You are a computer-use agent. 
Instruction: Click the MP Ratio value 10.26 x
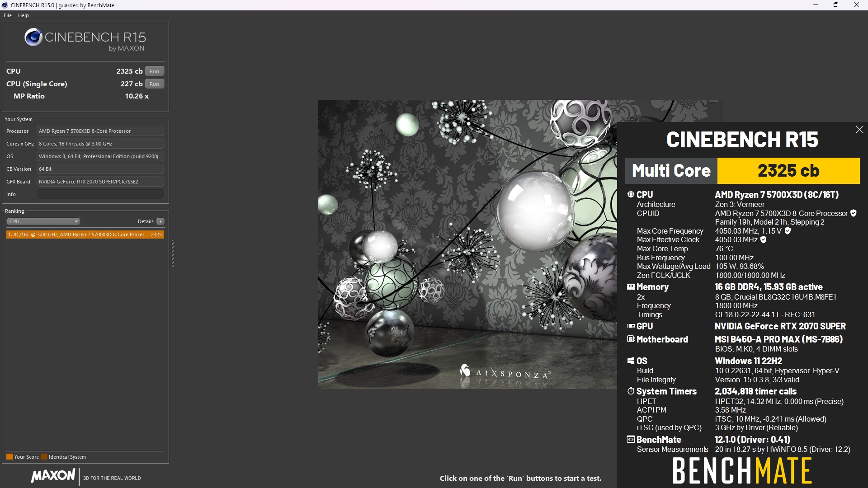pyautogui.click(x=137, y=96)
